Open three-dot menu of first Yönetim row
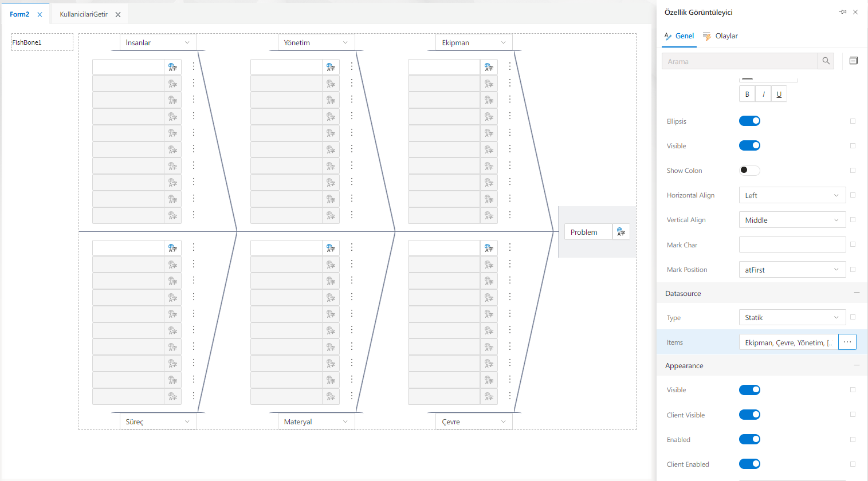This screenshot has height=481, width=868. 352,66
